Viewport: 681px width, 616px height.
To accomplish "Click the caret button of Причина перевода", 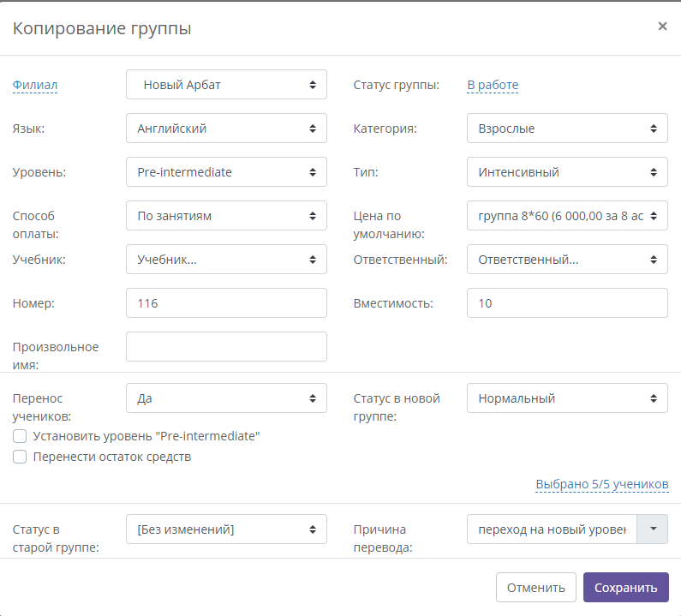I will tap(653, 529).
